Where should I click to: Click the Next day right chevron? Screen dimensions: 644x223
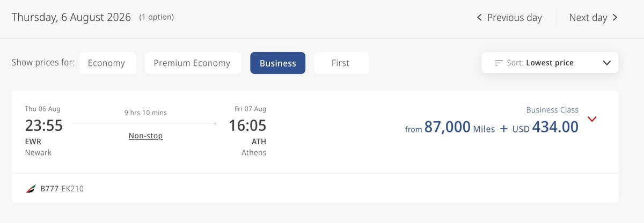[x=615, y=18]
